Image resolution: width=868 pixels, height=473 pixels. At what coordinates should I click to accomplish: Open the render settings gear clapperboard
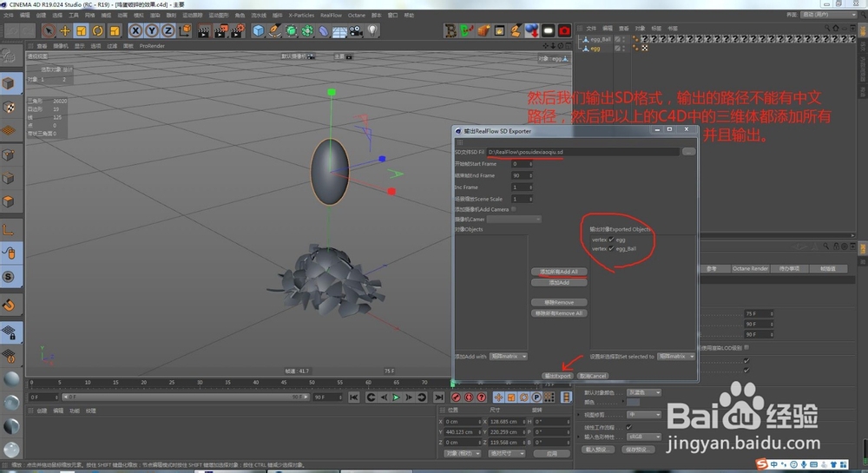tap(238, 31)
